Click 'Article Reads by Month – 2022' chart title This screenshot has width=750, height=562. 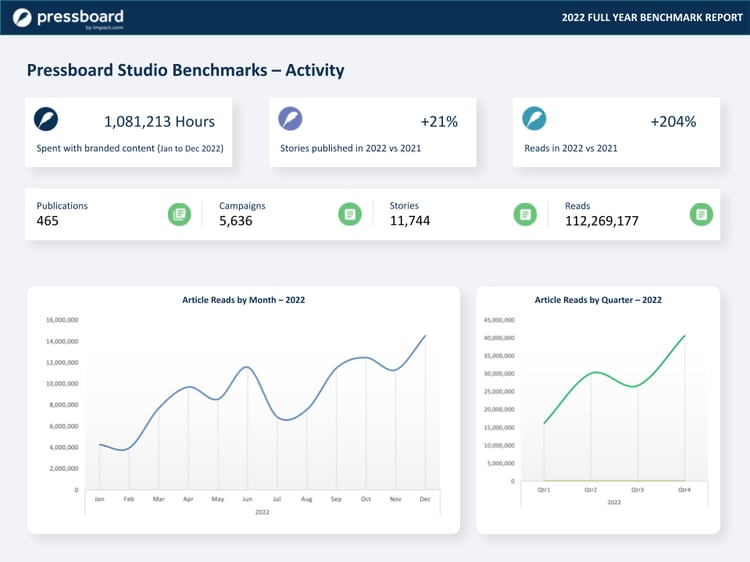pos(243,300)
